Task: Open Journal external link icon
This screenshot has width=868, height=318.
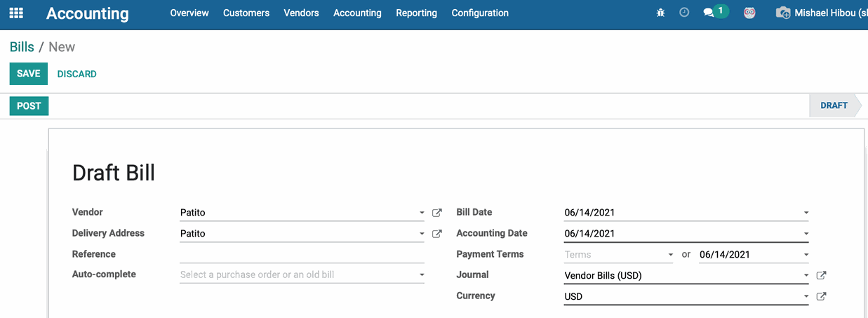Action: (822, 275)
